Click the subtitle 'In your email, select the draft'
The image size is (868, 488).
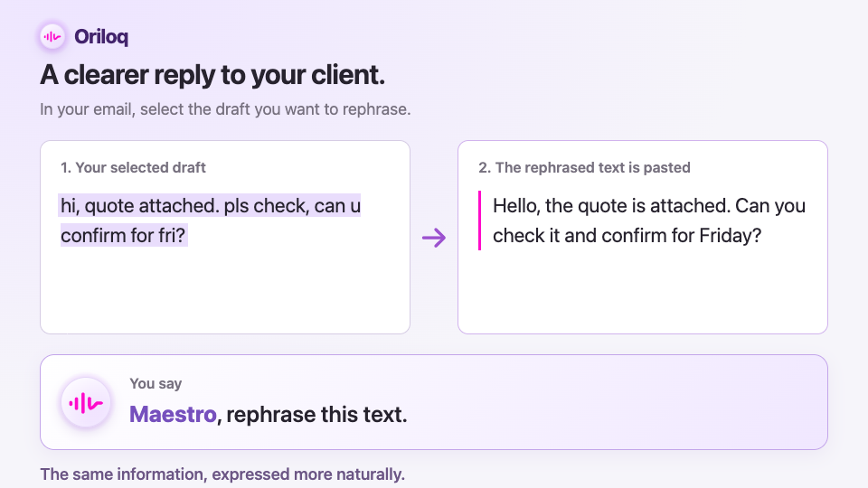tap(225, 109)
